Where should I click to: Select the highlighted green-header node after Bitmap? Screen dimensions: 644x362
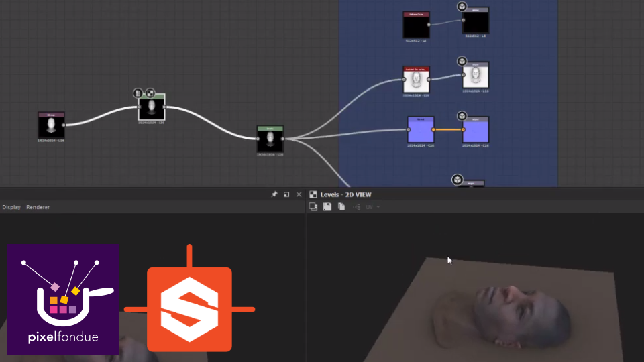tap(152, 107)
